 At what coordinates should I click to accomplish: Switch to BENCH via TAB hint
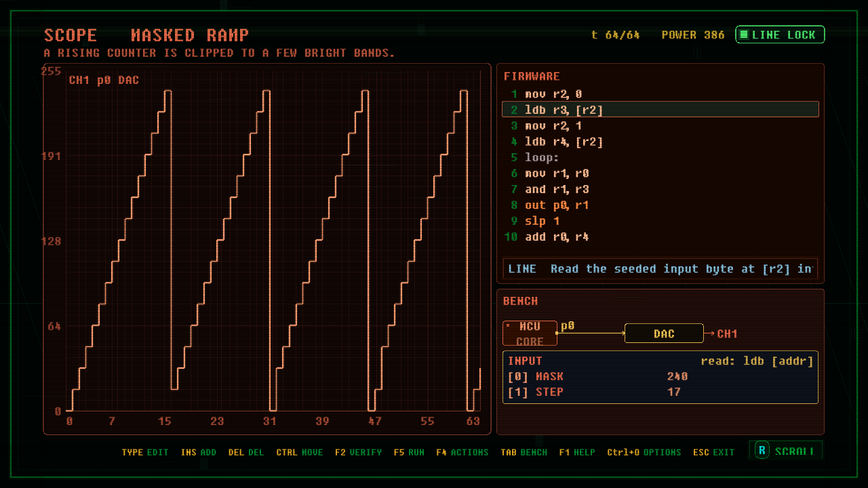tap(524, 452)
